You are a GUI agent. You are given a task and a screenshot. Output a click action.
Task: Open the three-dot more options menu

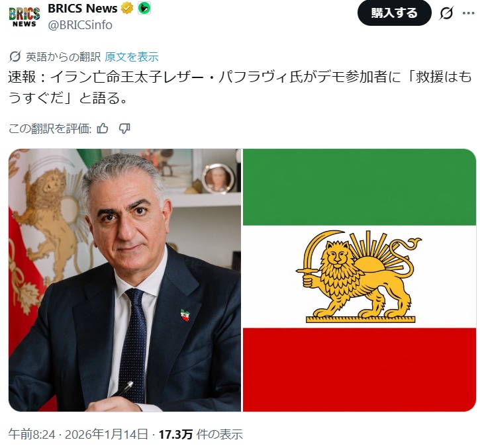click(x=468, y=13)
